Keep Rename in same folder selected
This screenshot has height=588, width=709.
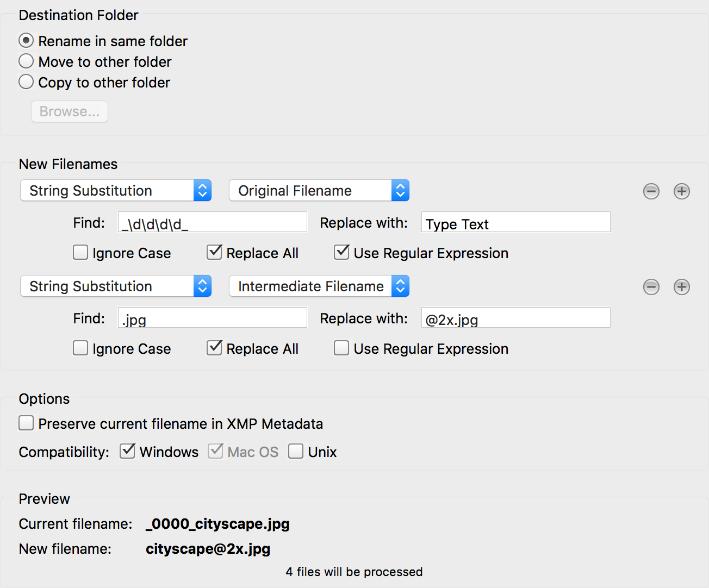coord(26,40)
